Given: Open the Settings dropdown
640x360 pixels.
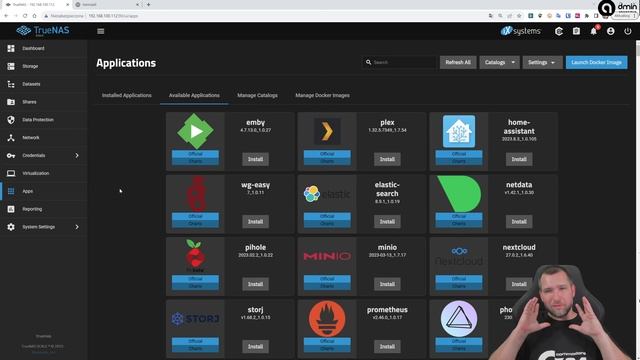Looking at the screenshot, I should tap(542, 62).
